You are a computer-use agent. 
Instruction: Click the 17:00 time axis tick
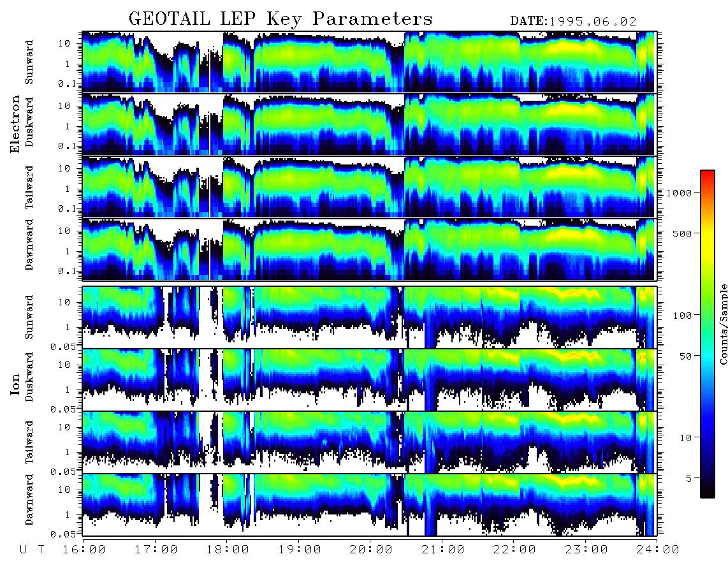coord(155,550)
